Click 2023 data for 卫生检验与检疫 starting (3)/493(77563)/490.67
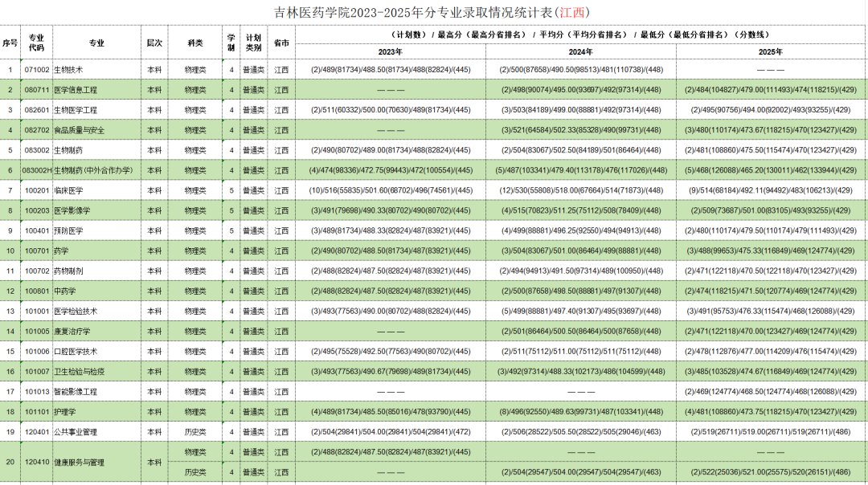868x485 pixels. (x=391, y=372)
